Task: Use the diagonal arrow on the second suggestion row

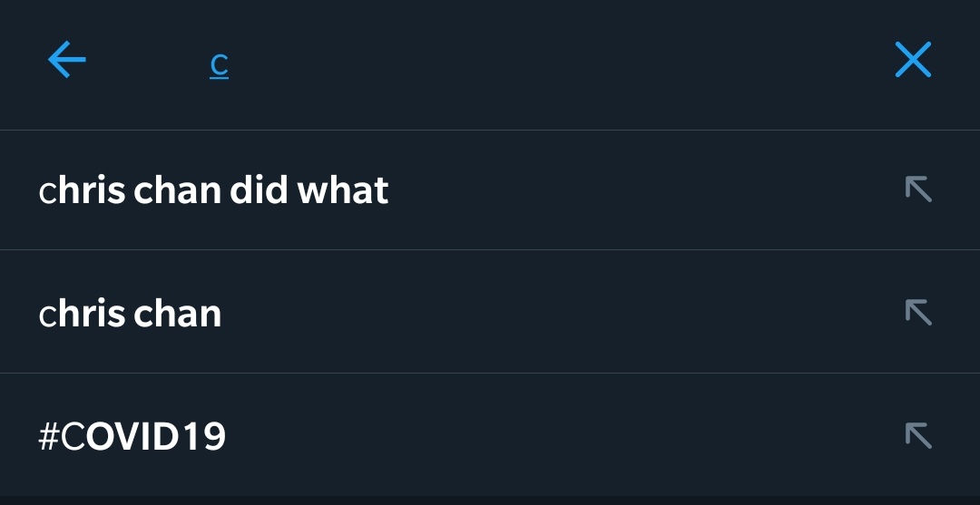Action: [x=918, y=312]
